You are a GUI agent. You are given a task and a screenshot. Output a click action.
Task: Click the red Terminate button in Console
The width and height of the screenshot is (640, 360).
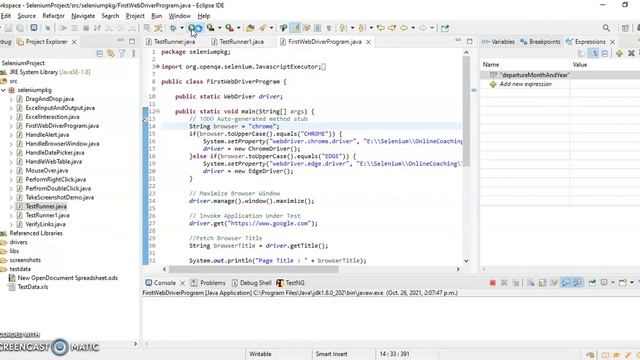pos(493,282)
